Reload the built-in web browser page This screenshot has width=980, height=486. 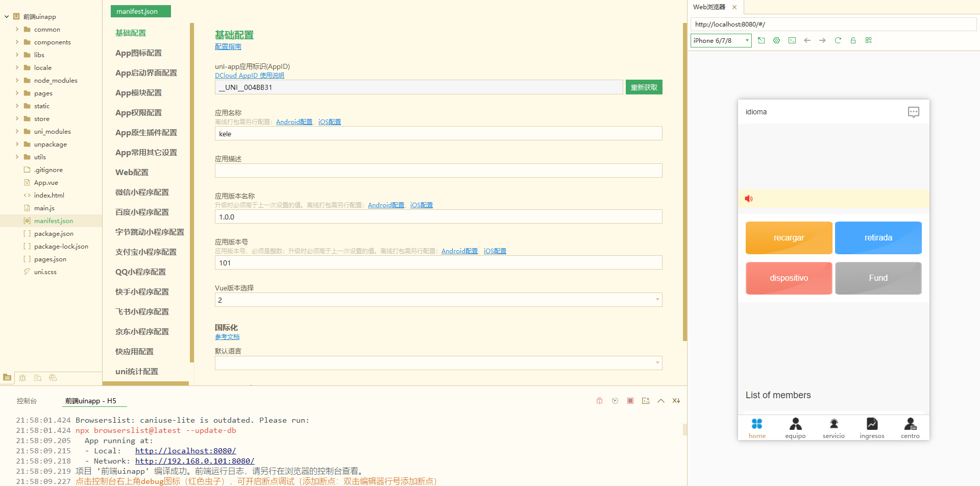[x=838, y=40]
